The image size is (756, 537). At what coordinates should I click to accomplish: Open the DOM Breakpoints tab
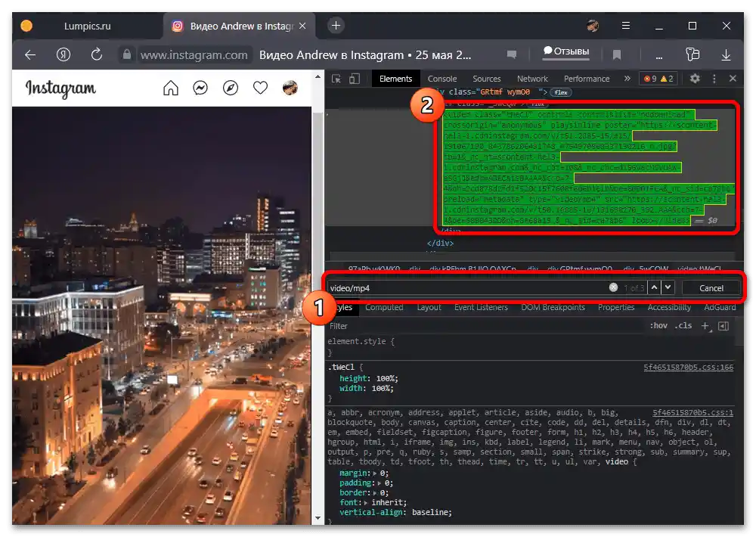point(553,307)
